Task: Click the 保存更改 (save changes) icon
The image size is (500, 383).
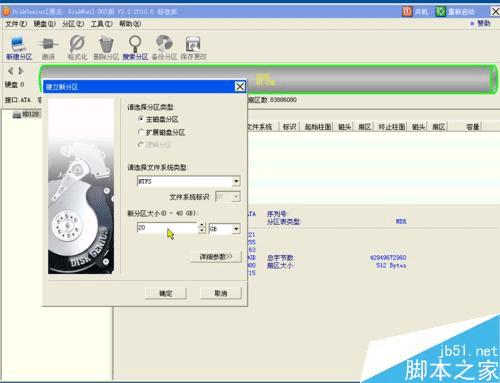Action: pos(193,44)
